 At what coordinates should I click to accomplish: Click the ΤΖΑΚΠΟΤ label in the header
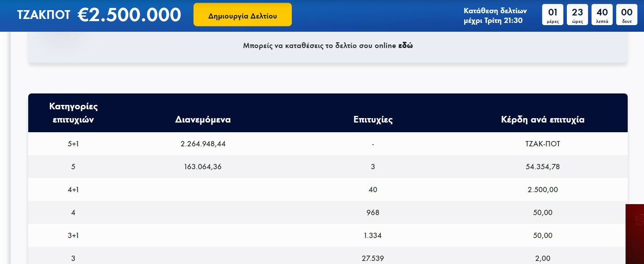(x=44, y=15)
